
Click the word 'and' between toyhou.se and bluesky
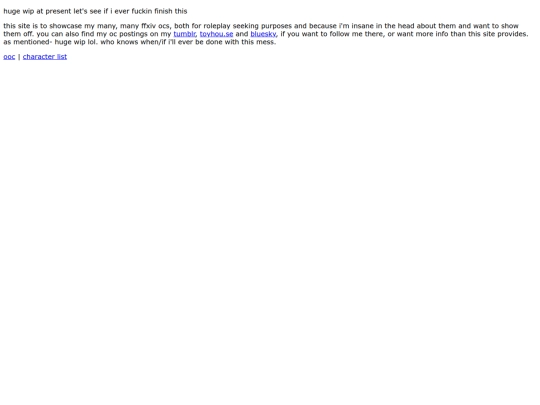coord(242,34)
